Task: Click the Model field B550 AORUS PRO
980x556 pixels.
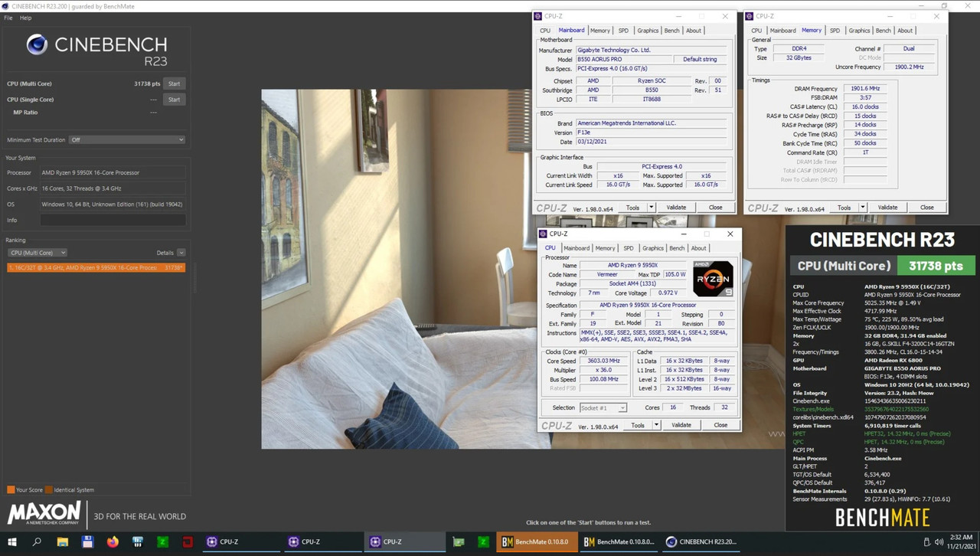Action: click(622, 59)
